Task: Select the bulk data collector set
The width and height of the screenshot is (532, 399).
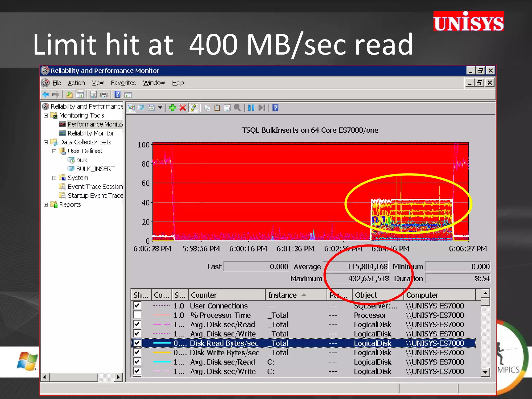Action: (82, 160)
